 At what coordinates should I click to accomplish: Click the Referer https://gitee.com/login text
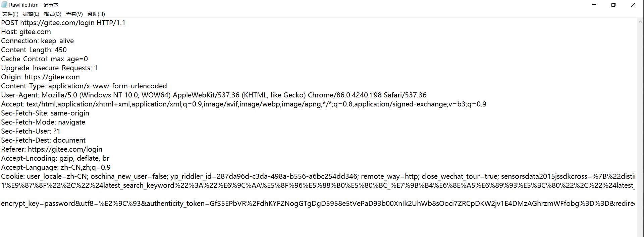(x=52, y=149)
